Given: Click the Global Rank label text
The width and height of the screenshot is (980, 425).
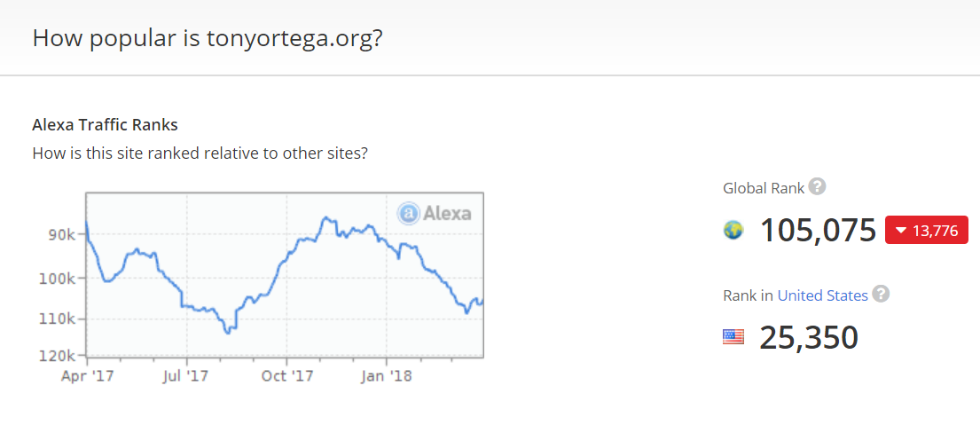Looking at the screenshot, I should pos(764,188).
